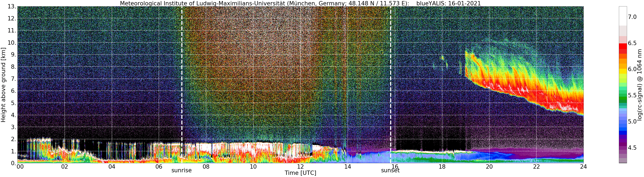Click the sunrise dashed vertical marker line
This screenshot has width=644, height=177.
tap(182, 85)
